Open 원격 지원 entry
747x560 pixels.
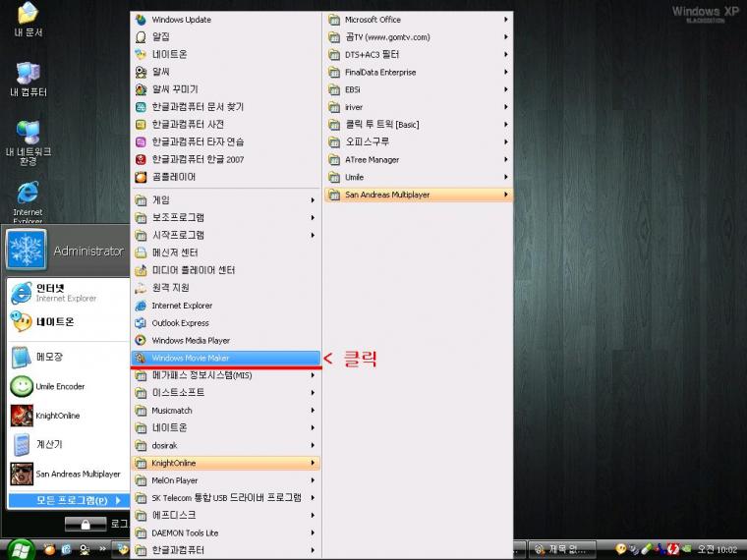[x=225, y=288]
